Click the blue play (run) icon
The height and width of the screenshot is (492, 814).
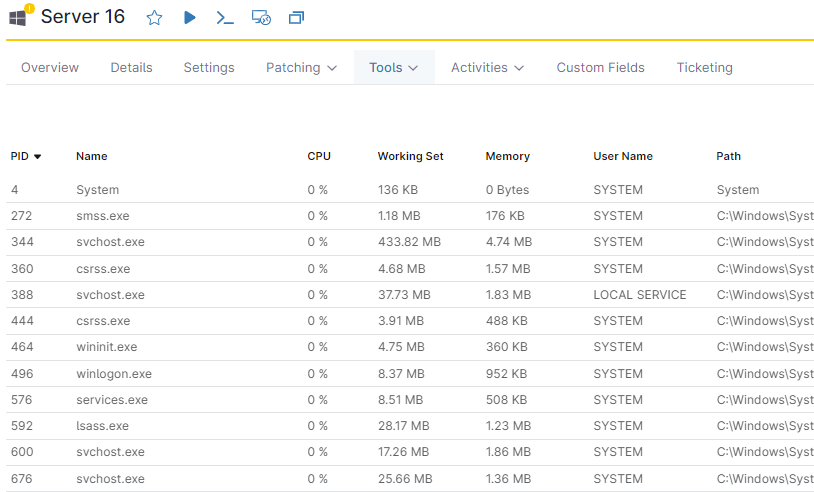(x=190, y=18)
